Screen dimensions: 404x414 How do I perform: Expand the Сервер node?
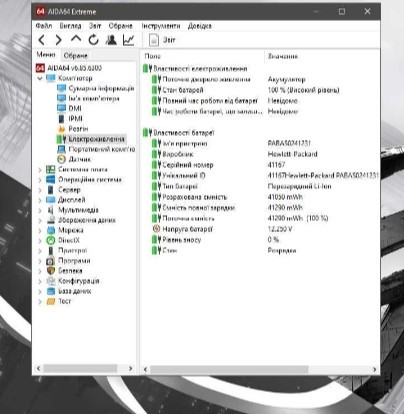click(x=40, y=190)
